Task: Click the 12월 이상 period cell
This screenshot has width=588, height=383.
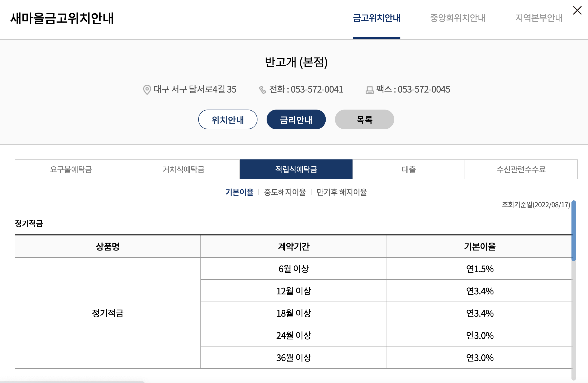Action: pos(294,291)
